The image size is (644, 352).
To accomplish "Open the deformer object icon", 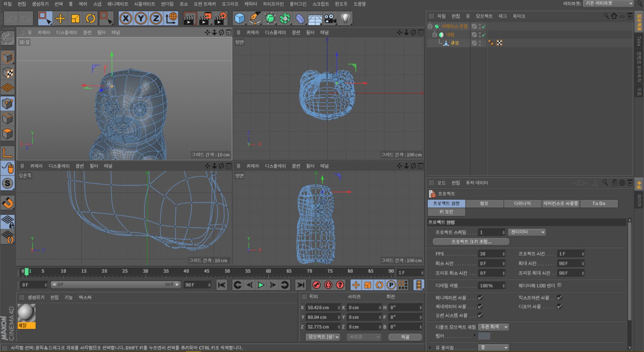I will pos(300,18).
